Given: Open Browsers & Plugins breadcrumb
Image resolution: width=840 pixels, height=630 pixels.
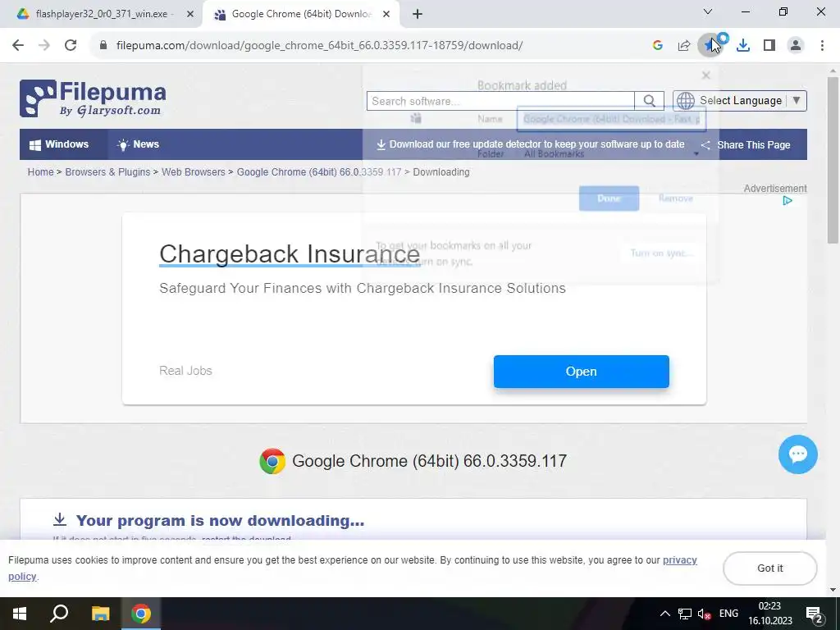Looking at the screenshot, I should coord(107,172).
